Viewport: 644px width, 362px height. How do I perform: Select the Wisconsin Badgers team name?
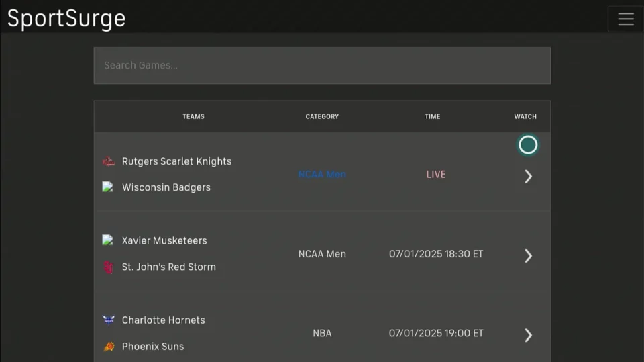pyautogui.click(x=166, y=187)
